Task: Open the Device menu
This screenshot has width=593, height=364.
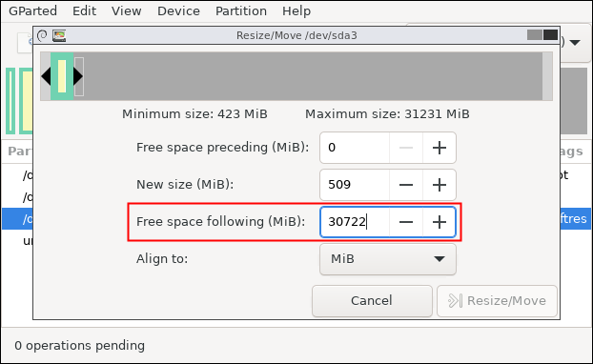Action: tap(178, 11)
